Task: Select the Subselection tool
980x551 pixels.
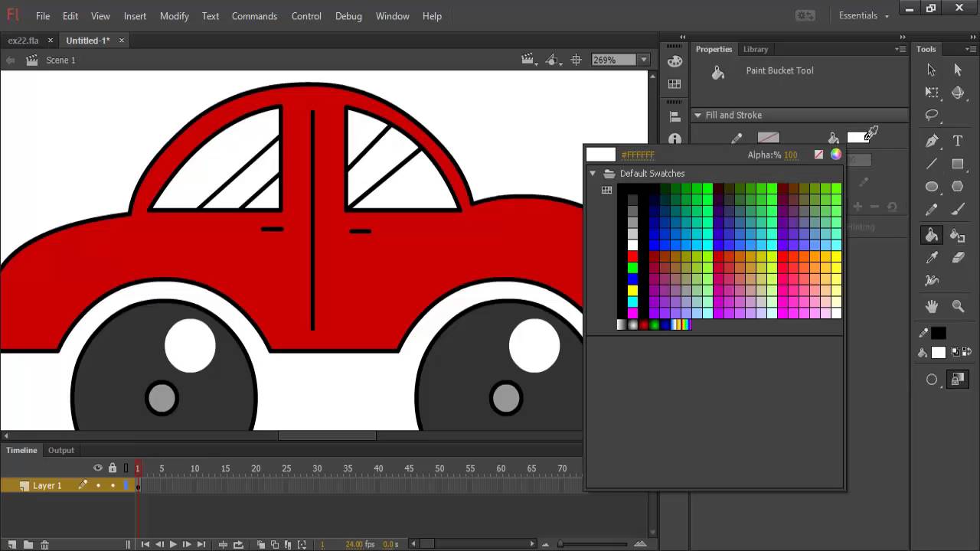Action: [x=958, y=70]
